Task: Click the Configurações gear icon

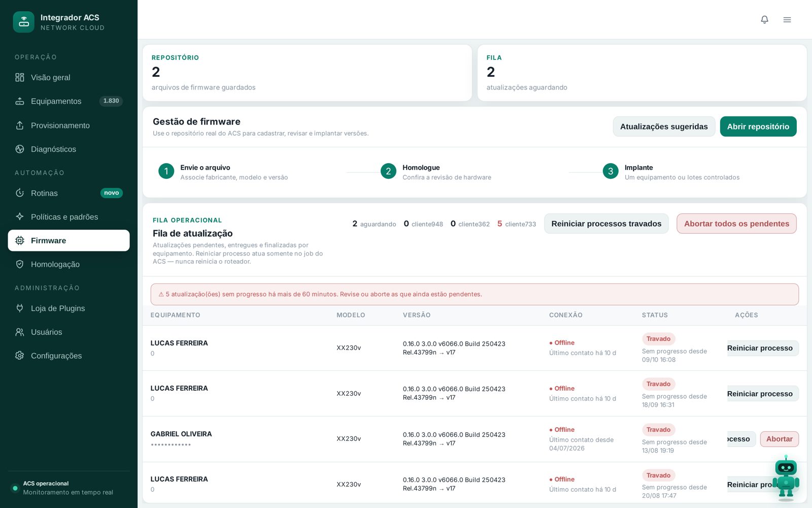Action: 20,356
